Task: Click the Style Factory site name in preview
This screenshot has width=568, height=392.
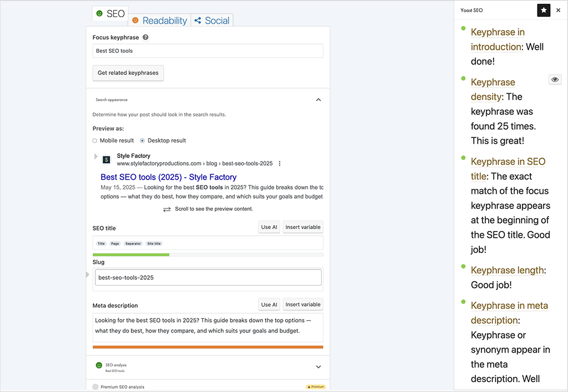Action: coord(133,156)
